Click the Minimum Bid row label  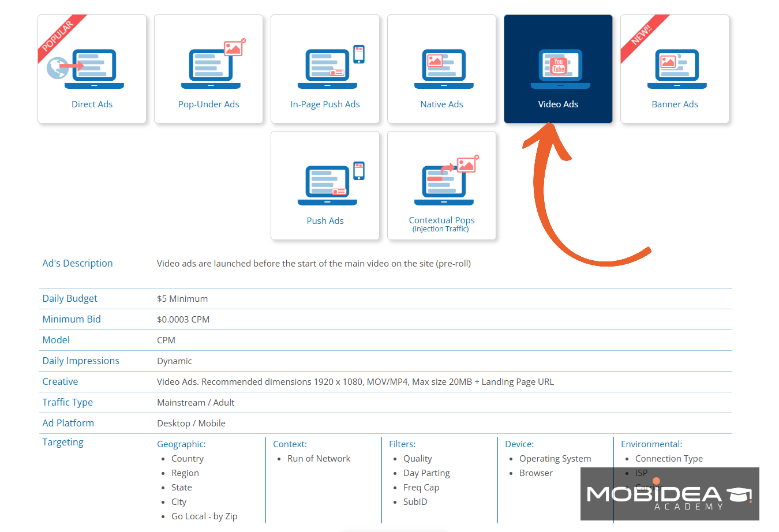click(72, 319)
